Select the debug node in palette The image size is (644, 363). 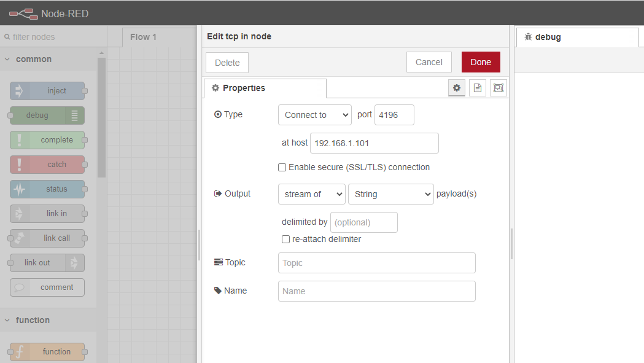click(47, 115)
